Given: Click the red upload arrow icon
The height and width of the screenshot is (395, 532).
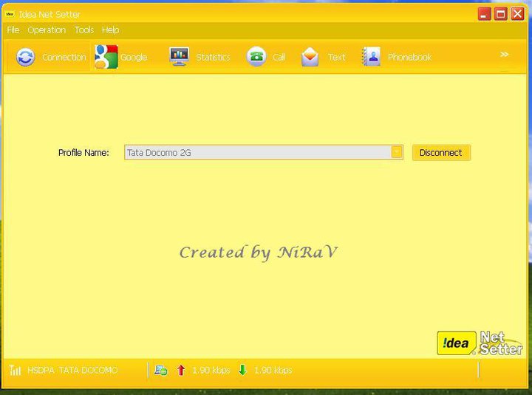Looking at the screenshot, I should point(181,370).
